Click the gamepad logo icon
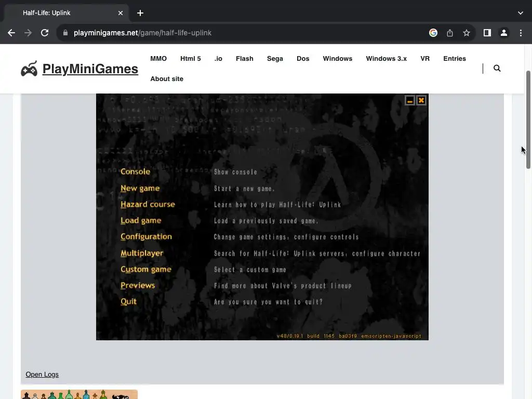Viewport: 532px width, 399px height. point(29,69)
